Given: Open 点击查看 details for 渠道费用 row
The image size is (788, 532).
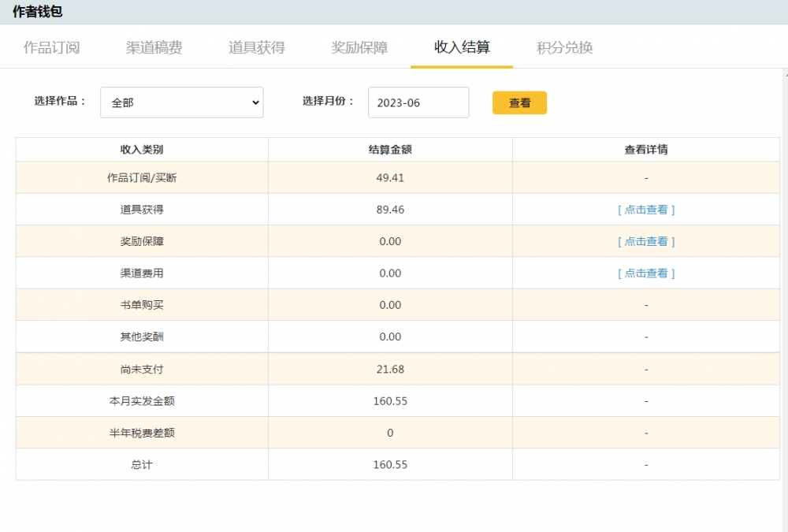Looking at the screenshot, I should pos(646,273).
